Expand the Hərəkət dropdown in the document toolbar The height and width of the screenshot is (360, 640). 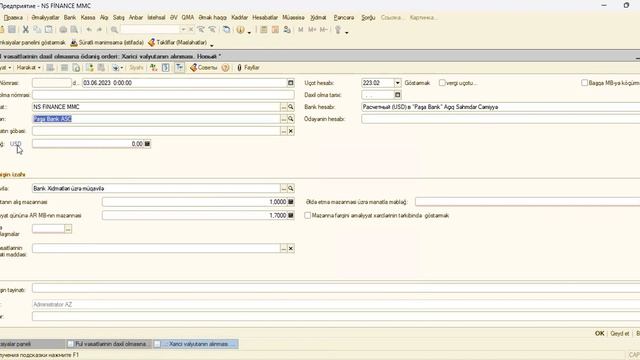28,67
